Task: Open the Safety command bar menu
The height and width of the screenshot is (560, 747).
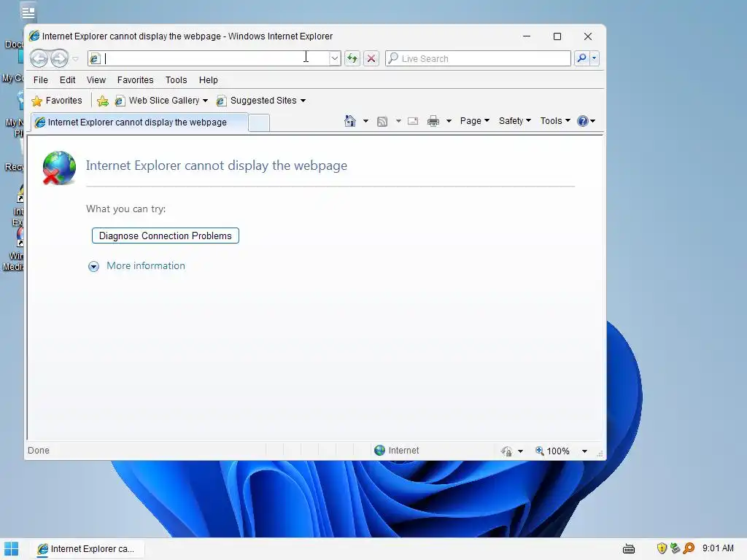Action: pyautogui.click(x=514, y=121)
